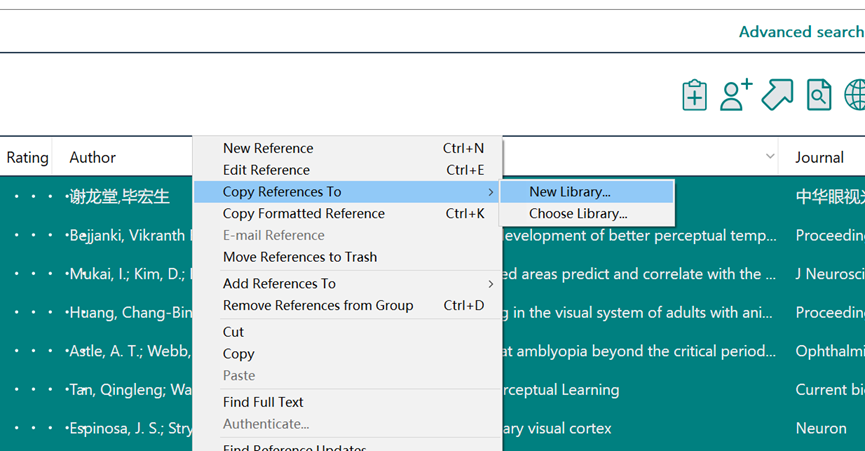Click the export arrow icon
The image size is (865, 451).
click(777, 95)
